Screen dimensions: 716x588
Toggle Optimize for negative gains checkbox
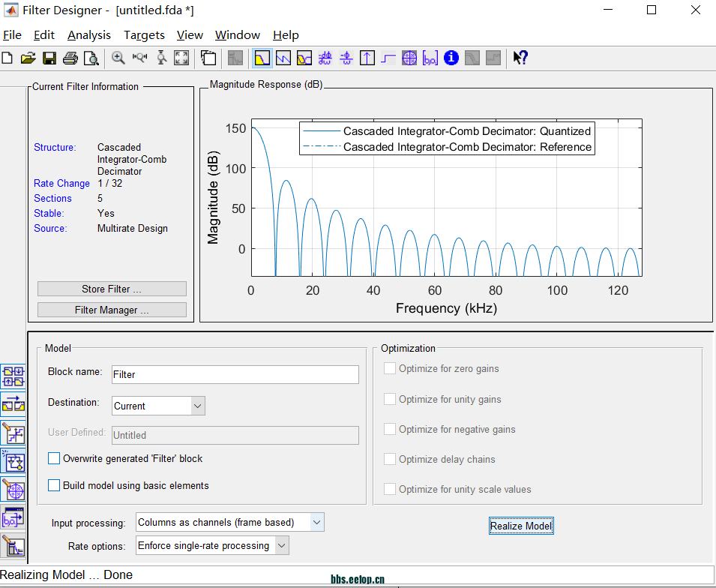pos(390,429)
